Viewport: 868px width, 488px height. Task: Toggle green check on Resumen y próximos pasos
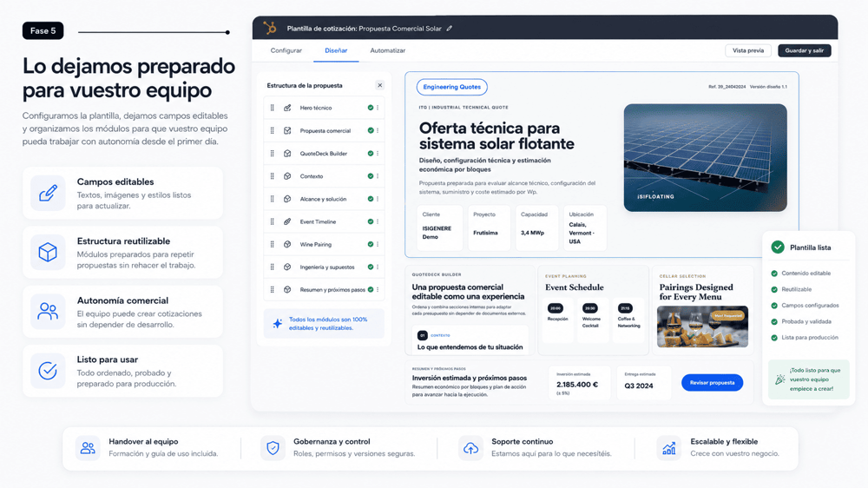[x=371, y=290]
